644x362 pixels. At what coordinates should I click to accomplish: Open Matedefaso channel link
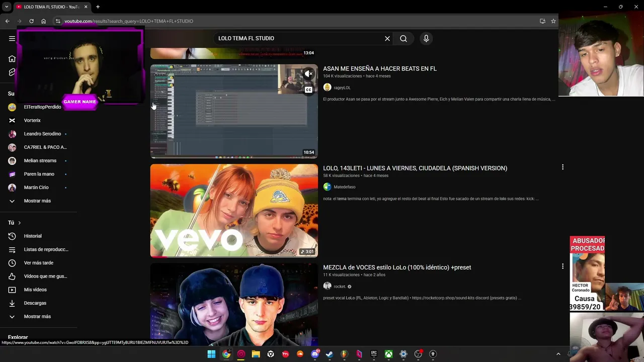pos(345,187)
